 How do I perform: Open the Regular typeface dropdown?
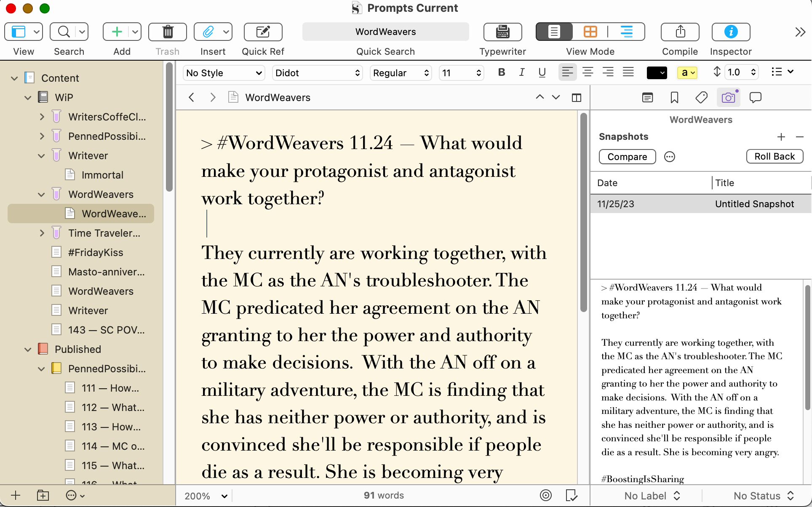(401, 73)
